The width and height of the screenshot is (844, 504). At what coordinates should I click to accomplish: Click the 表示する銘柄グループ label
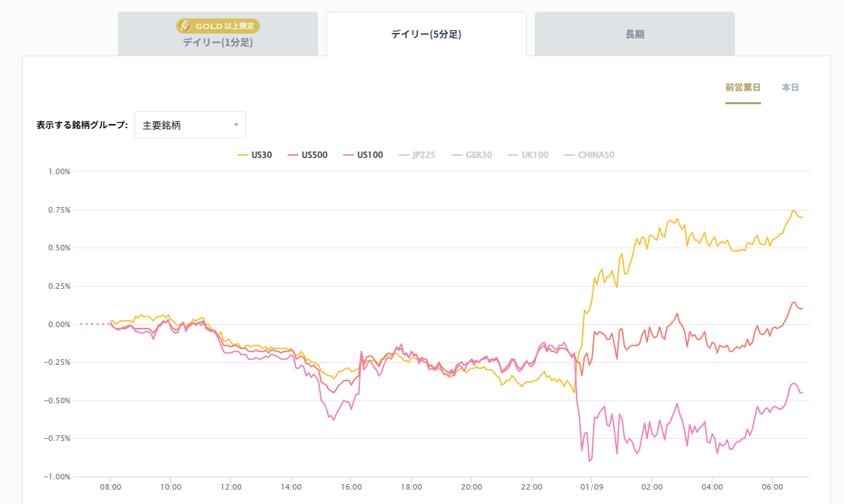click(82, 125)
